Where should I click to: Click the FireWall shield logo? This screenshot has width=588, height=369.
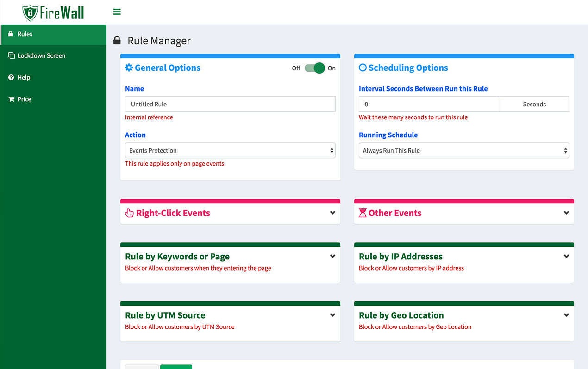(x=30, y=12)
